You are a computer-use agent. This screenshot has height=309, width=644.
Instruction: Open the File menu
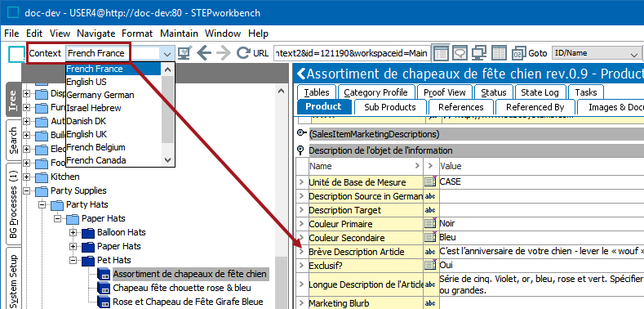(x=11, y=34)
